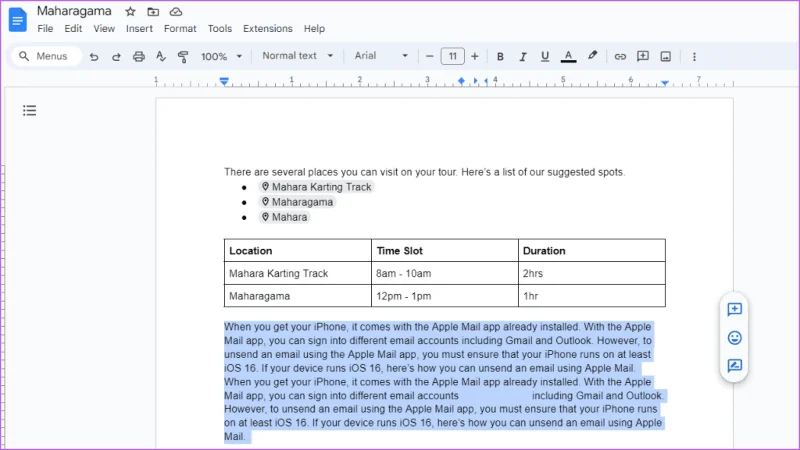Check cloud save status icon
The width and height of the screenshot is (800, 450).
pyautogui.click(x=176, y=11)
